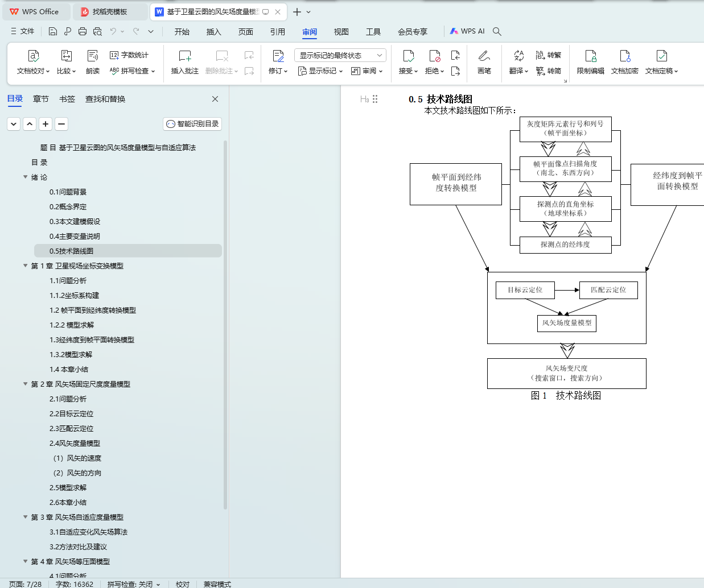704x588 pixels.
Task: Click 智能识别目录 button
Action: coord(192,124)
